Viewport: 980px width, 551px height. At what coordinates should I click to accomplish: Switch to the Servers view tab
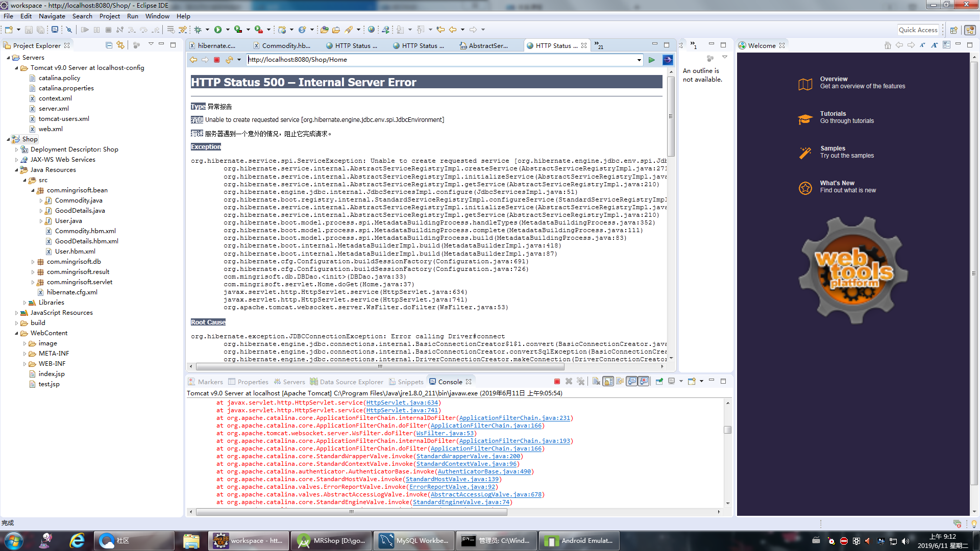pos(289,382)
